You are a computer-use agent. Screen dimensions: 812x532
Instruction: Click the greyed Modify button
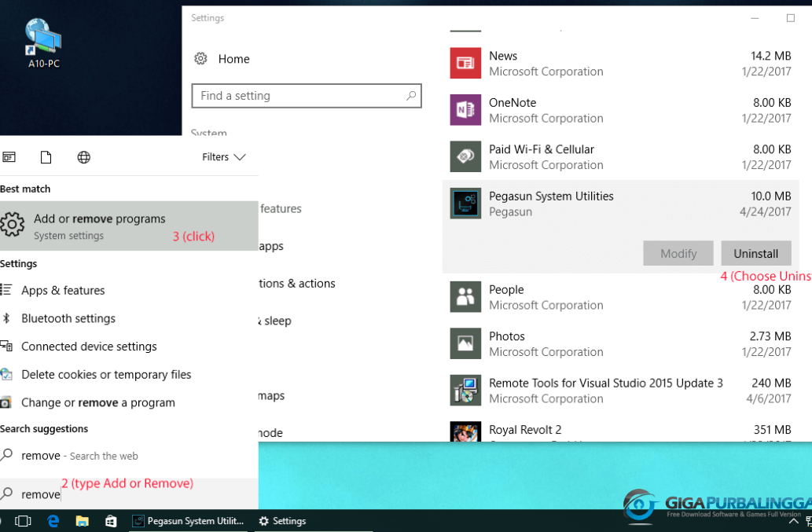tap(678, 254)
